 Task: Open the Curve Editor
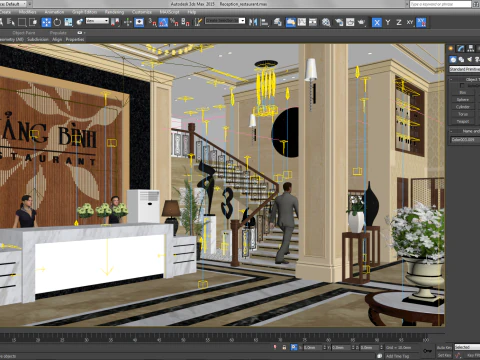click(x=302, y=22)
